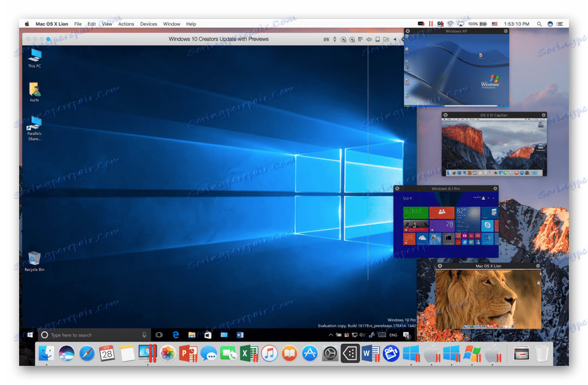Click the 1:53:10 PM clock

click(516, 24)
